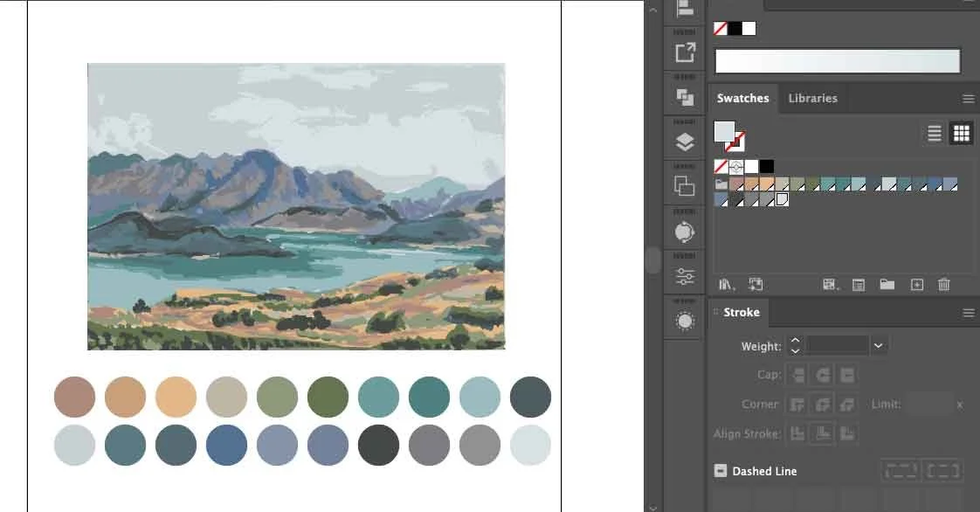Create a new color group

[887, 284]
